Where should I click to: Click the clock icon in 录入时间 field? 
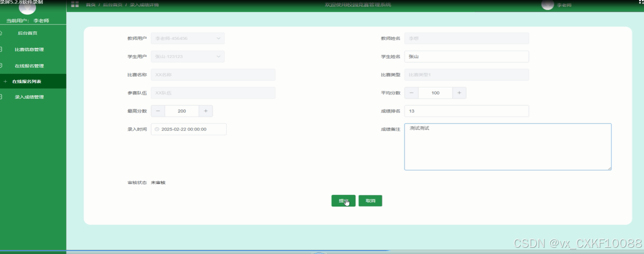(157, 129)
